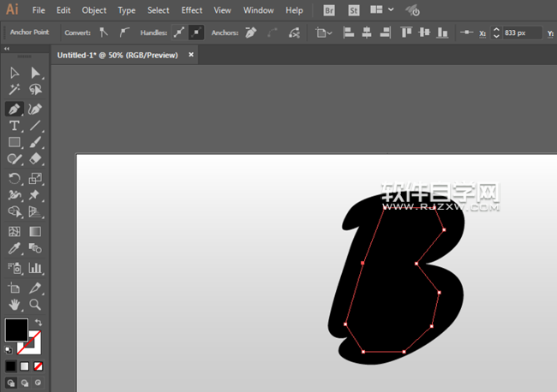This screenshot has width=557, height=392.
Task: Select the Zoom magnifier tool
Action: [x=36, y=304]
